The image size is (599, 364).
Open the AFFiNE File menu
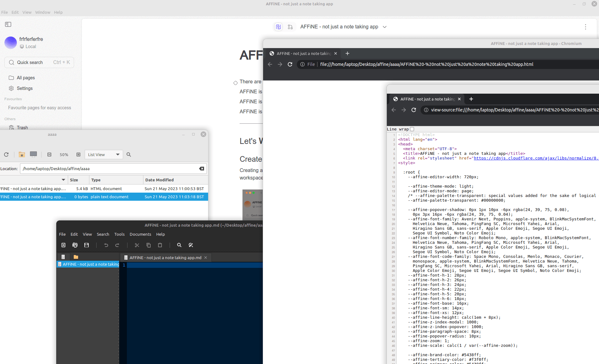[4, 12]
